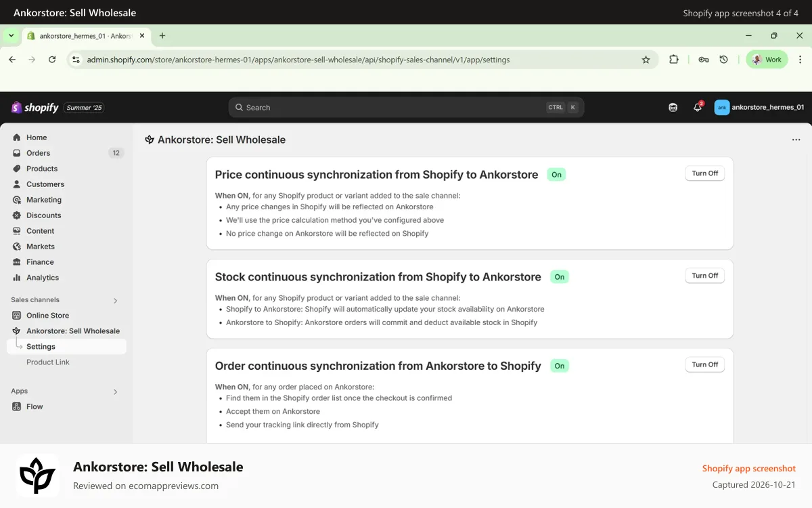Click the On badge for Stock synchronization
Viewport: 812px width, 508px height.
(x=560, y=277)
